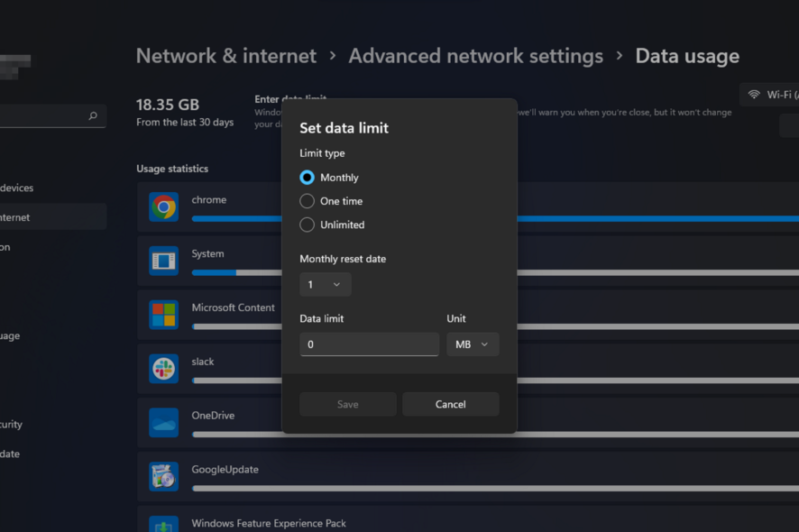This screenshot has width=799, height=532.
Task: Click the Microsoft Content icon
Action: pos(163,315)
